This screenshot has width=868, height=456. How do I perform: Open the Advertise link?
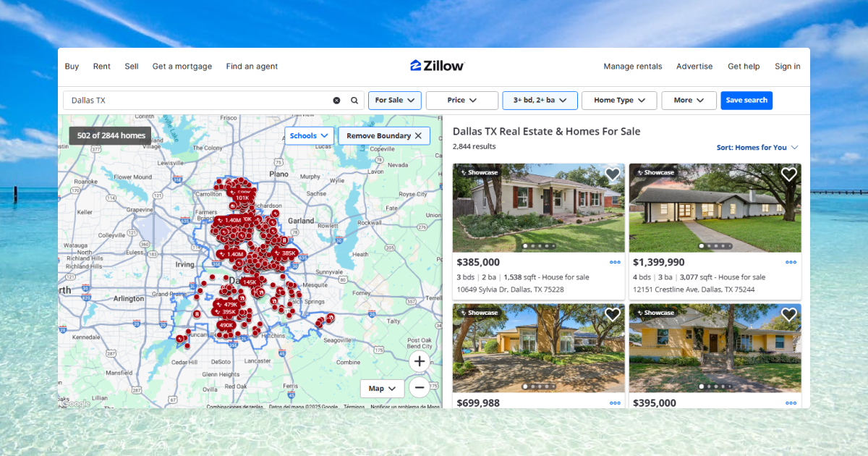[694, 66]
